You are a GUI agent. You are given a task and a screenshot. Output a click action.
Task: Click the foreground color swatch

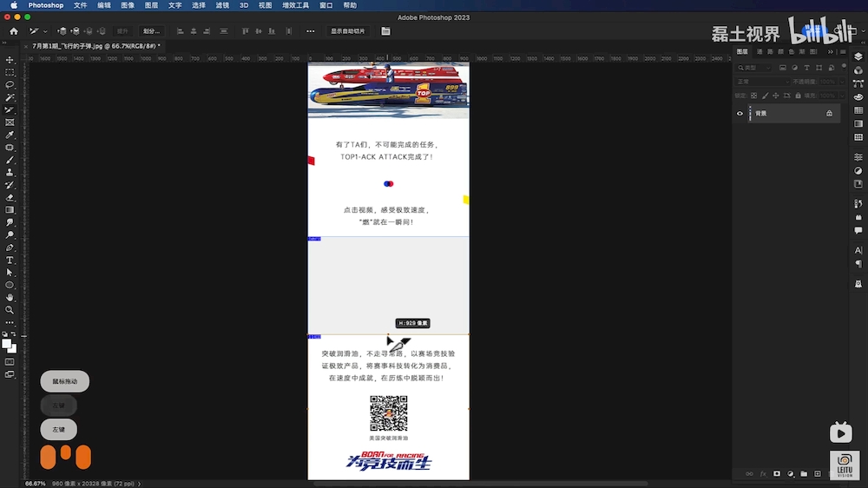(7, 344)
